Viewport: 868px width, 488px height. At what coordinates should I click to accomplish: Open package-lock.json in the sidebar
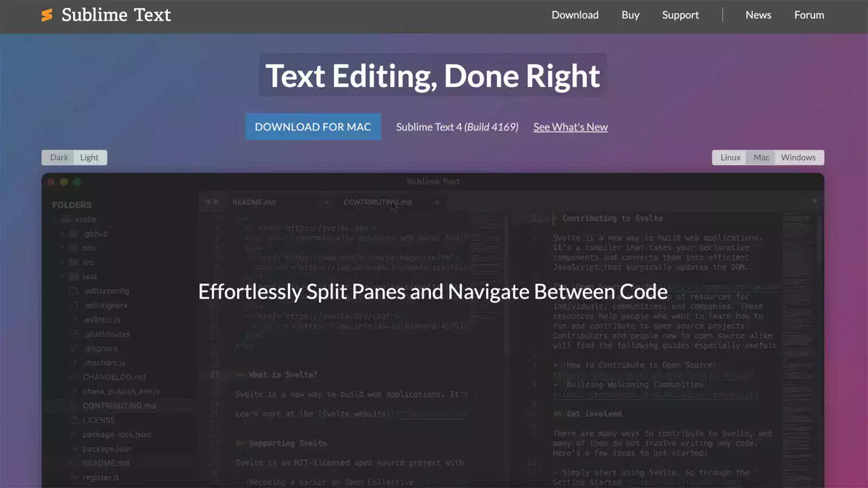pyautogui.click(x=117, y=434)
